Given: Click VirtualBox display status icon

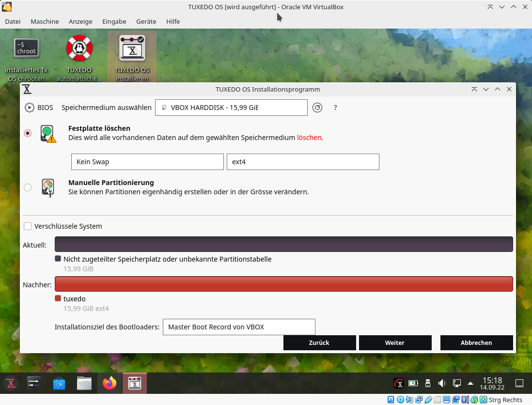Looking at the screenshot, I should (x=447, y=400).
